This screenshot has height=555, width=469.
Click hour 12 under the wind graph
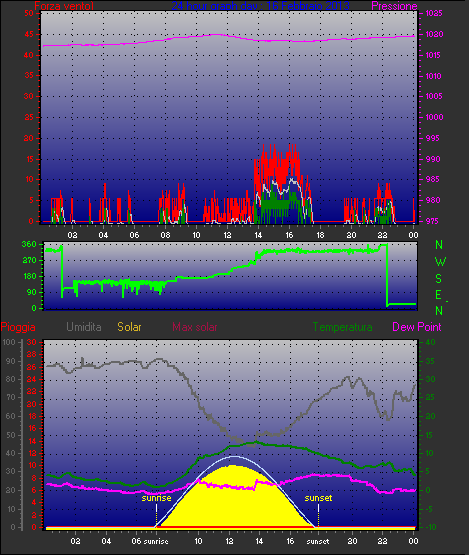pyautogui.click(x=227, y=235)
